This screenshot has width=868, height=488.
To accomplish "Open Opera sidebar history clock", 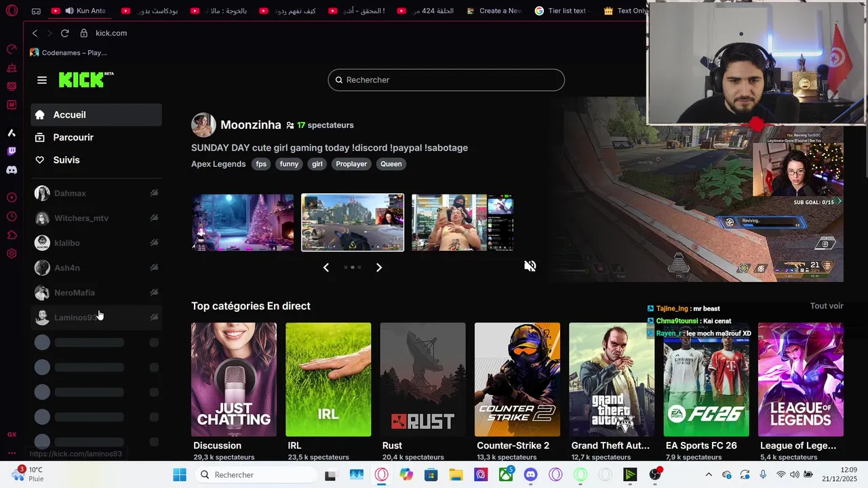I will 12,217.
